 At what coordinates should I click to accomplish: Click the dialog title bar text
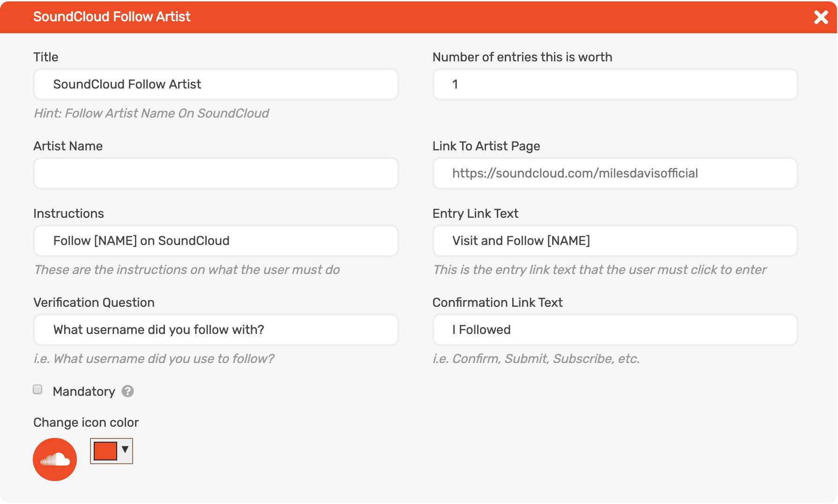click(112, 17)
